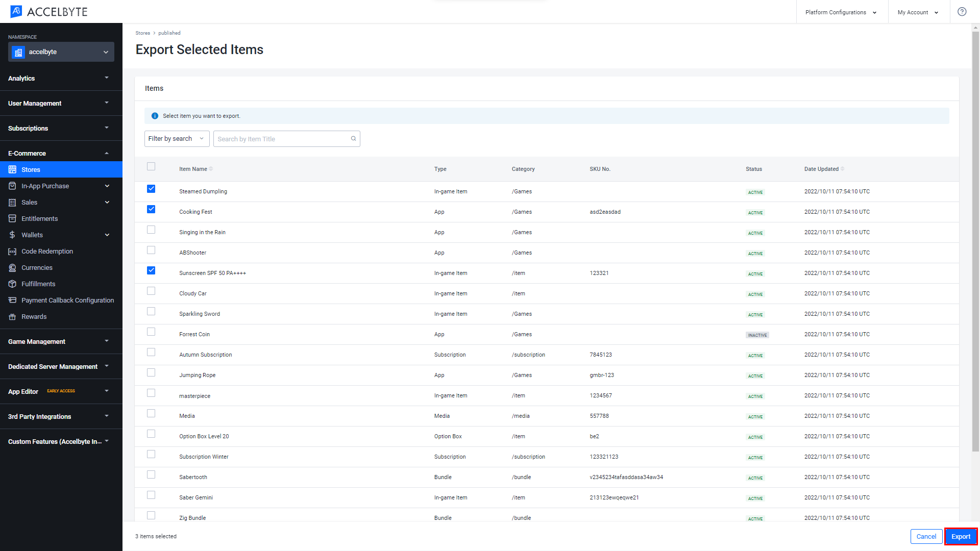Open the help question mark icon
Screen dimensions: 980x551
coord(962,12)
